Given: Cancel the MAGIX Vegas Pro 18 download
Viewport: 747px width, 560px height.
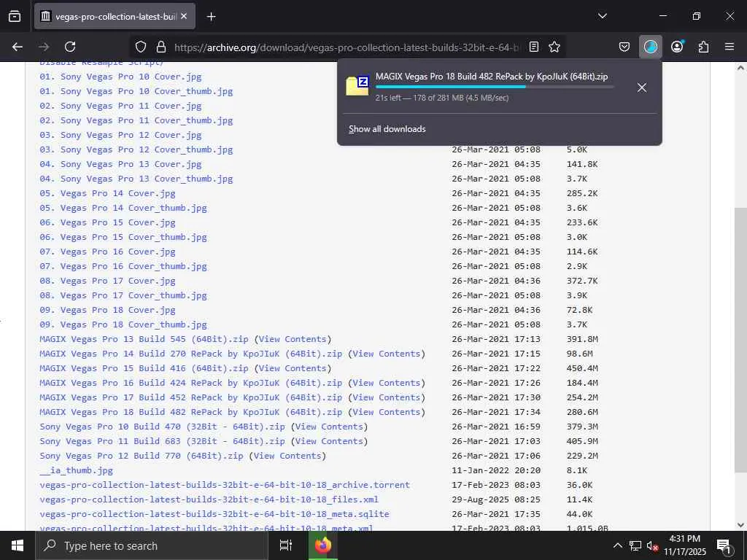Looking at the screenshot, I should (x=642, y=87).
